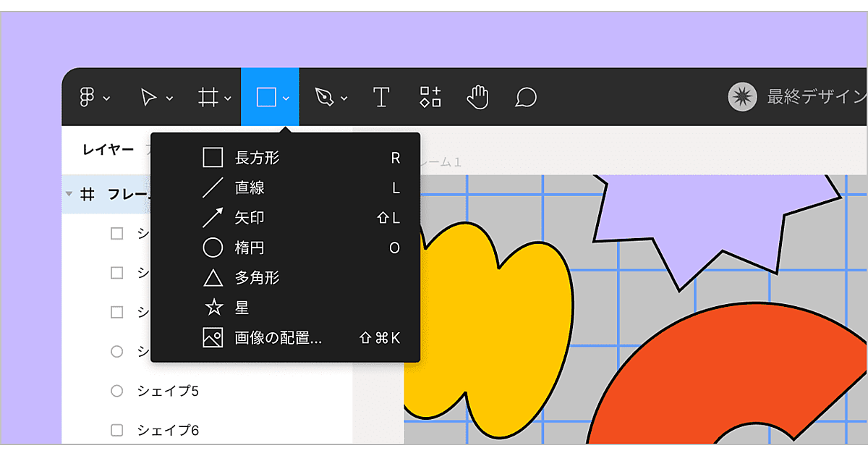This screenshot has height=456, width=868.
Task: Pick 楕円 ellipse in the menu
Action: point(250,248)
